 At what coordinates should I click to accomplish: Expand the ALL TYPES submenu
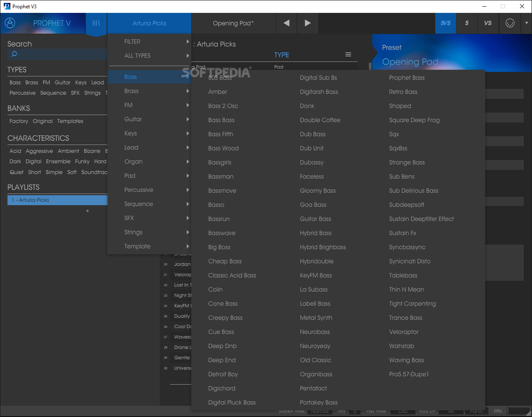(149, 56)
